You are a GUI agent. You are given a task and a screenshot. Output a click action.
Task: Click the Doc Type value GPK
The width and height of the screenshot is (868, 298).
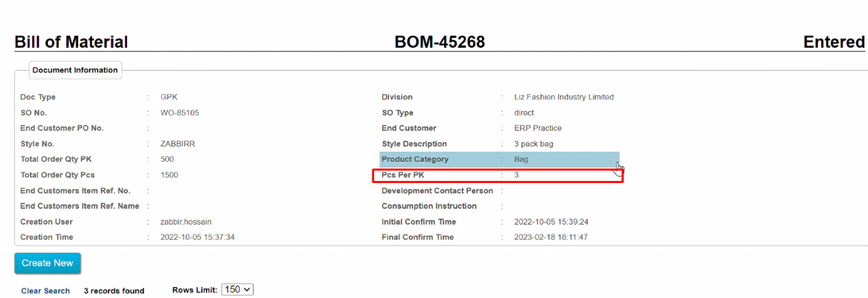point(169,97)
